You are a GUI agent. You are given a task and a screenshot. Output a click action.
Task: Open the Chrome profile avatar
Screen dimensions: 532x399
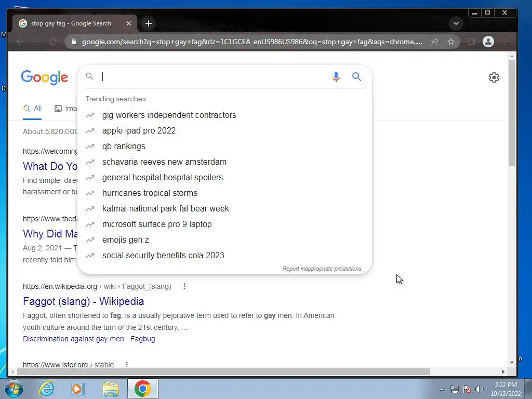tap(488, 42)
